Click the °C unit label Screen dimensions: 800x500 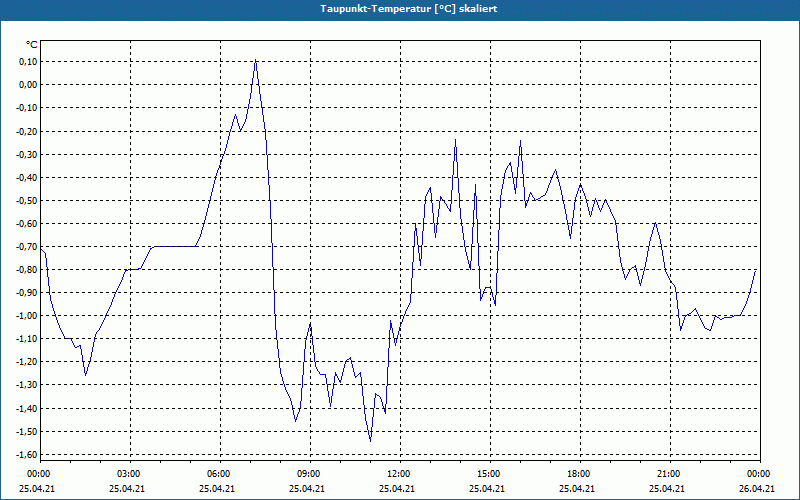(x=32, y=45)
